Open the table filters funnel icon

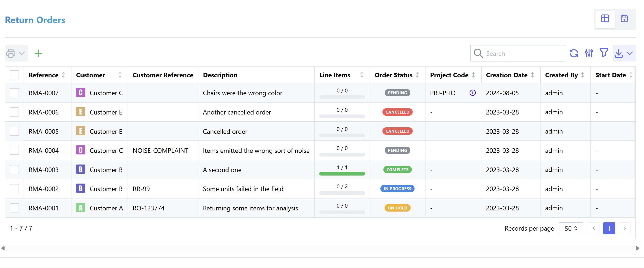pos(604,53)
